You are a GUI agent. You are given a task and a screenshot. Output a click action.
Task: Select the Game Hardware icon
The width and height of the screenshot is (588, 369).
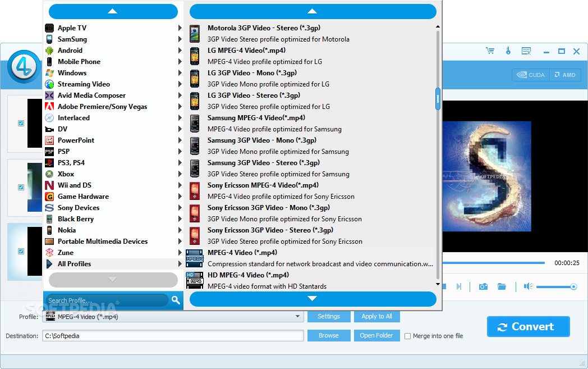coord(49,197)
